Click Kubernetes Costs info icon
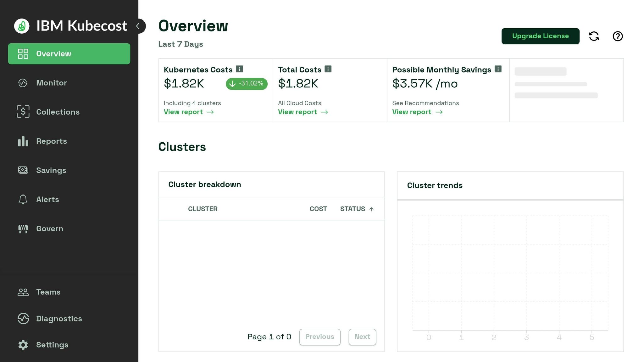This screenshot has height=362, width=644. click(239, 69)
